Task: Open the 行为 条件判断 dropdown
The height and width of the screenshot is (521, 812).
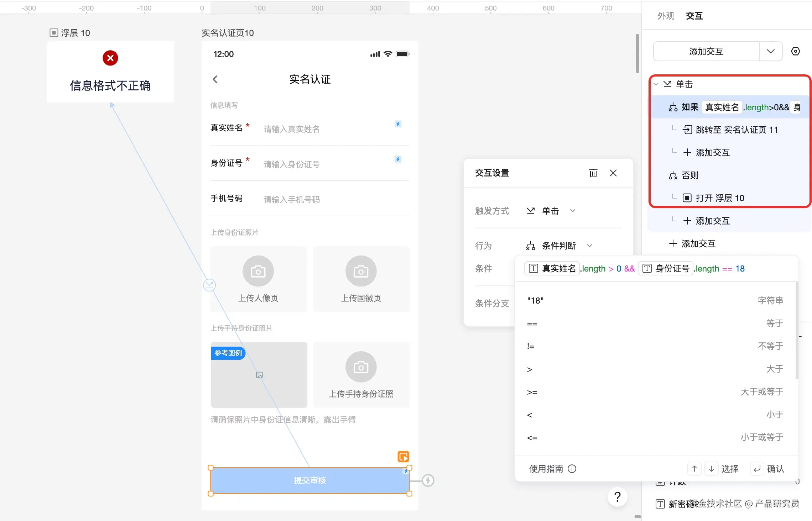Action: (559, 246)
